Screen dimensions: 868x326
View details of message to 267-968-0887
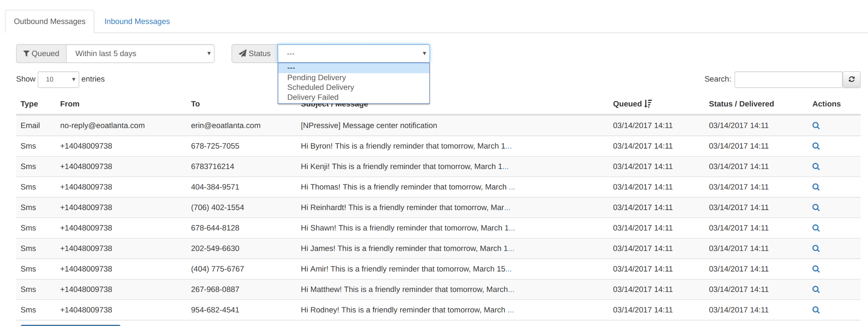coord(816,289)
